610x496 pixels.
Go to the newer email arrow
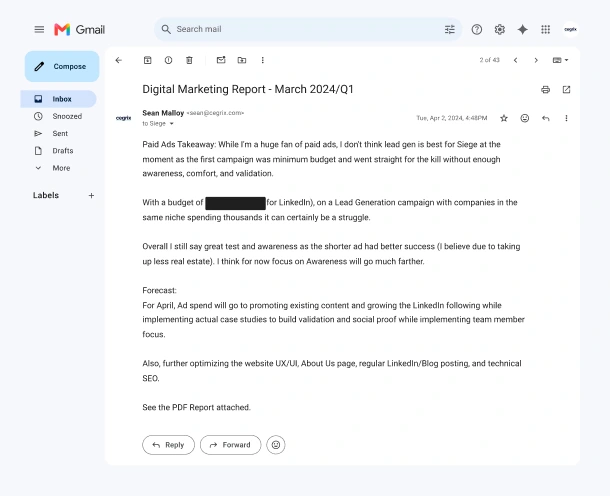(515, 60)
